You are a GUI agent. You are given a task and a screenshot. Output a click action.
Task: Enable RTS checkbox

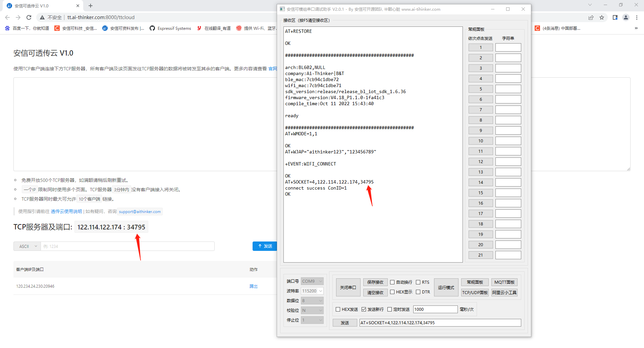[418, 282]
